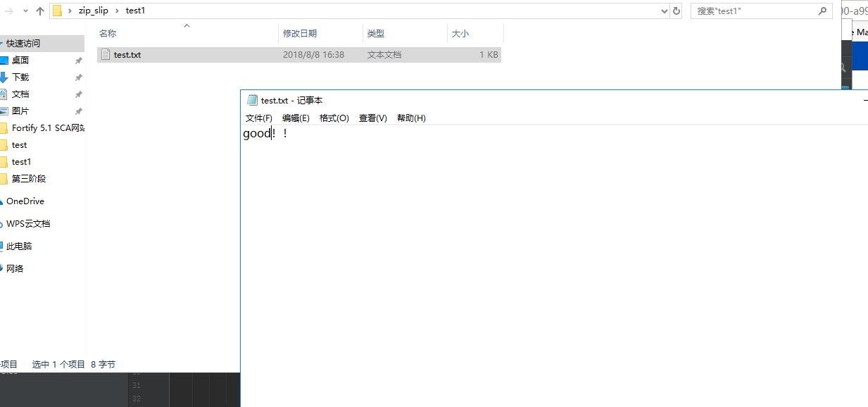Expand the address bar history dropdown
The width and height of the screenshot is (868, 407).
665,11
